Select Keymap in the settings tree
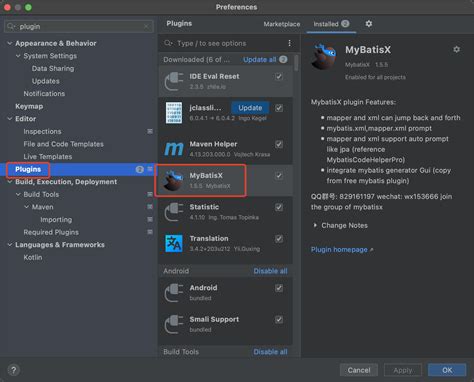The image size is (474, 382). coord(29,106)
